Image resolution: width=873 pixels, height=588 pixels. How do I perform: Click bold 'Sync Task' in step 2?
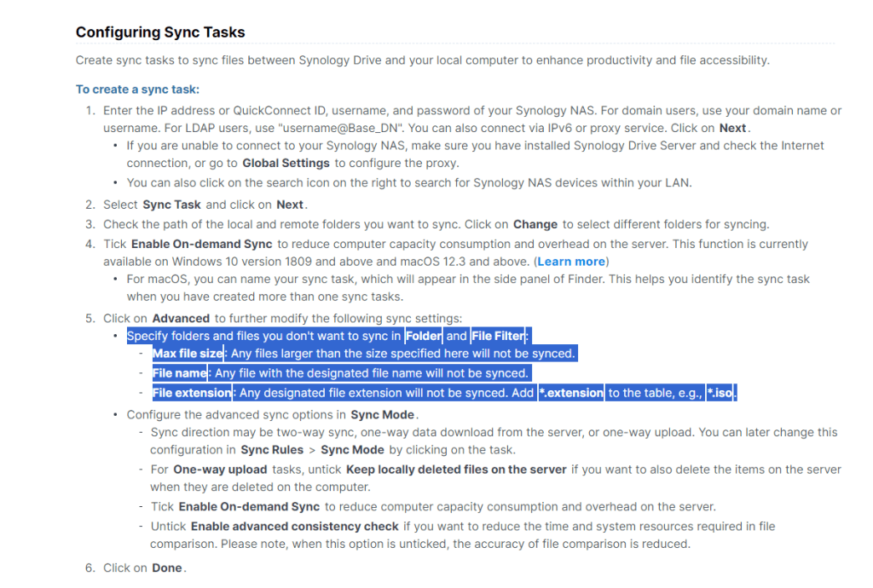pyautogui.click(x=171, y=205)
